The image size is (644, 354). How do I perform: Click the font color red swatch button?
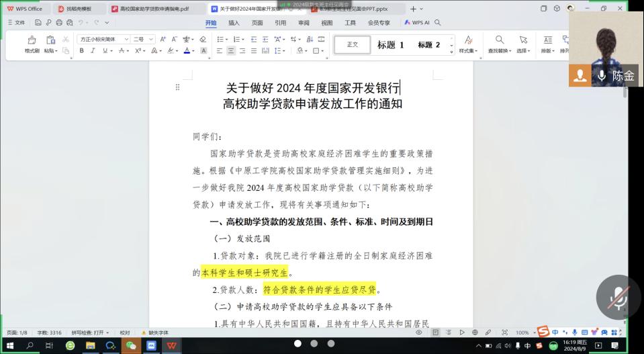pos(187,51)
